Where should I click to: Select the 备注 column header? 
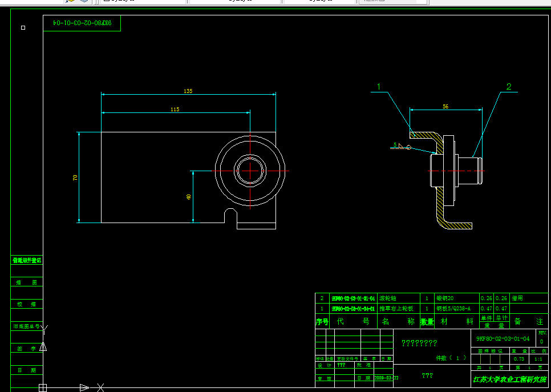click(529, 321)
